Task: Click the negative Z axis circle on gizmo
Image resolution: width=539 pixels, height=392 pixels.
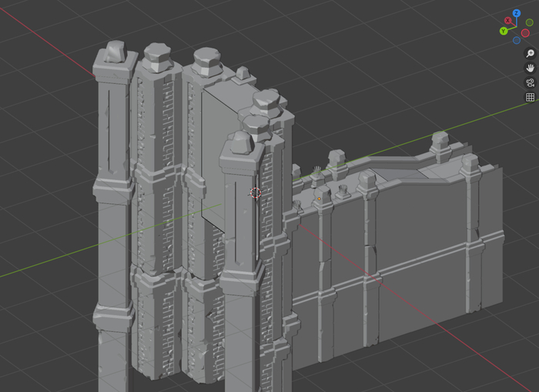Action: coord(517,41)
